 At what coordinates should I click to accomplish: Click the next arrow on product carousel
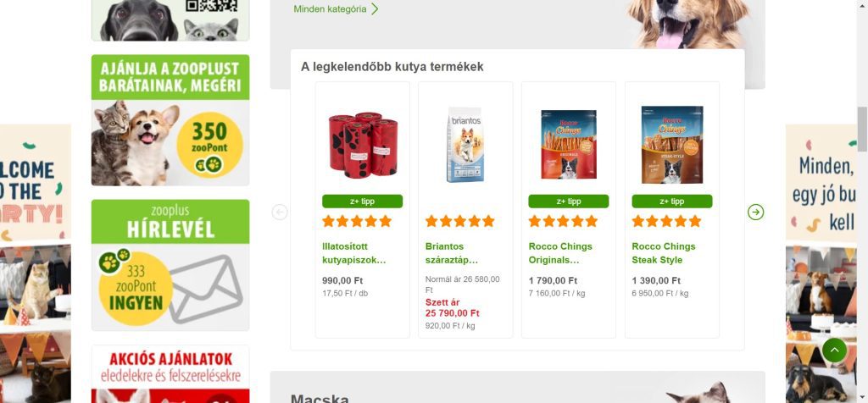click(755, 213)
